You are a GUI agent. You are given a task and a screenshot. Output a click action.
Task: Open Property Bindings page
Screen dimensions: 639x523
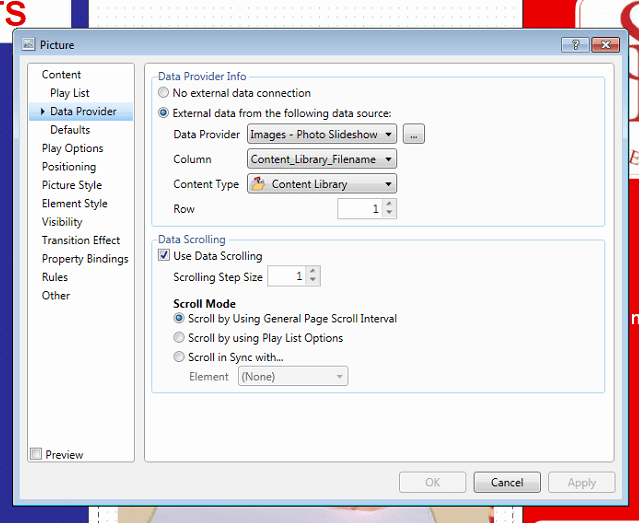point(85,259)
